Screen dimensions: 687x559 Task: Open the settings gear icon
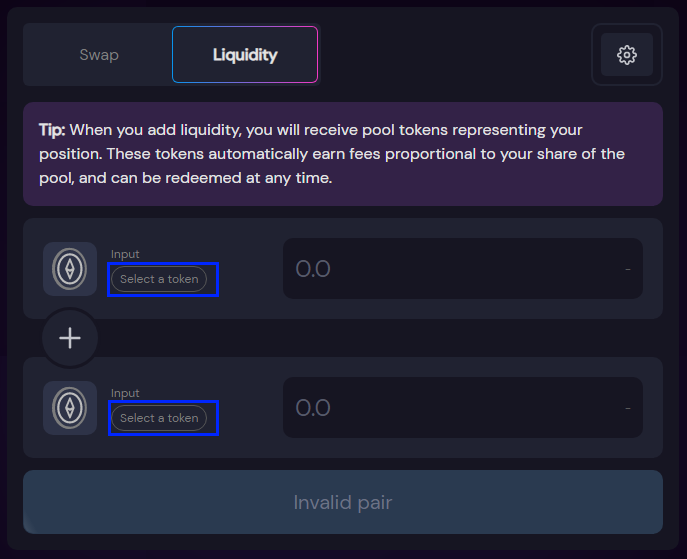click(627, 55)
